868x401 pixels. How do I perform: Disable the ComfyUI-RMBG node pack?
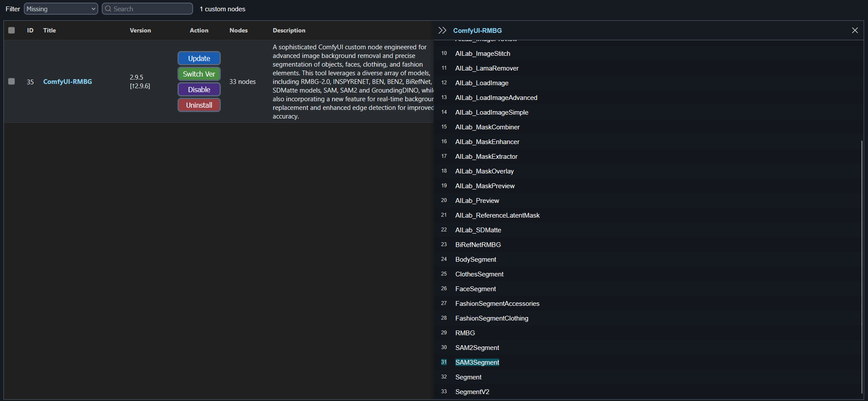199,90
